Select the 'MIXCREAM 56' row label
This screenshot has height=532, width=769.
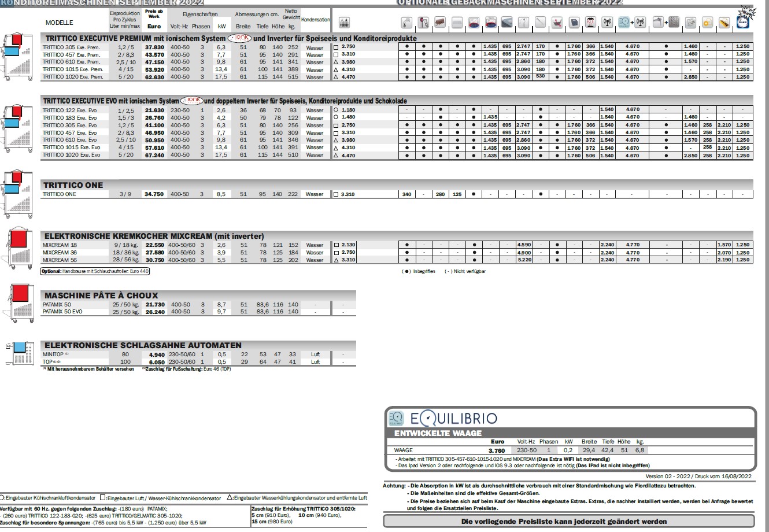click(60, 260)
